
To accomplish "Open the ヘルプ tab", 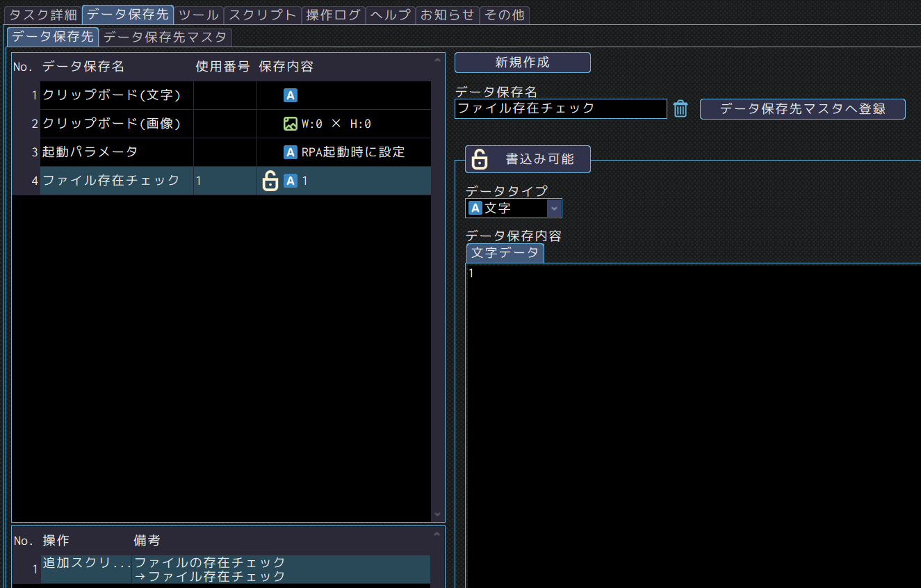I will (391, 15).
